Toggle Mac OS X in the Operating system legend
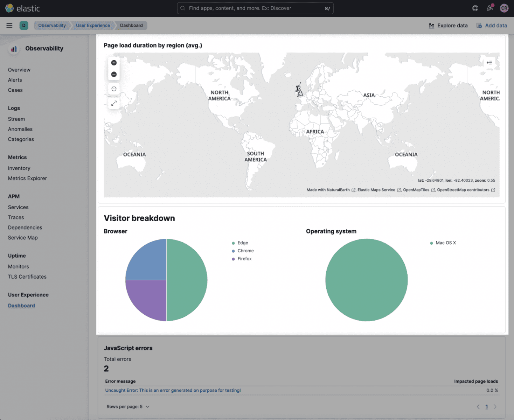The image size is (514, 420). [445, 243]
